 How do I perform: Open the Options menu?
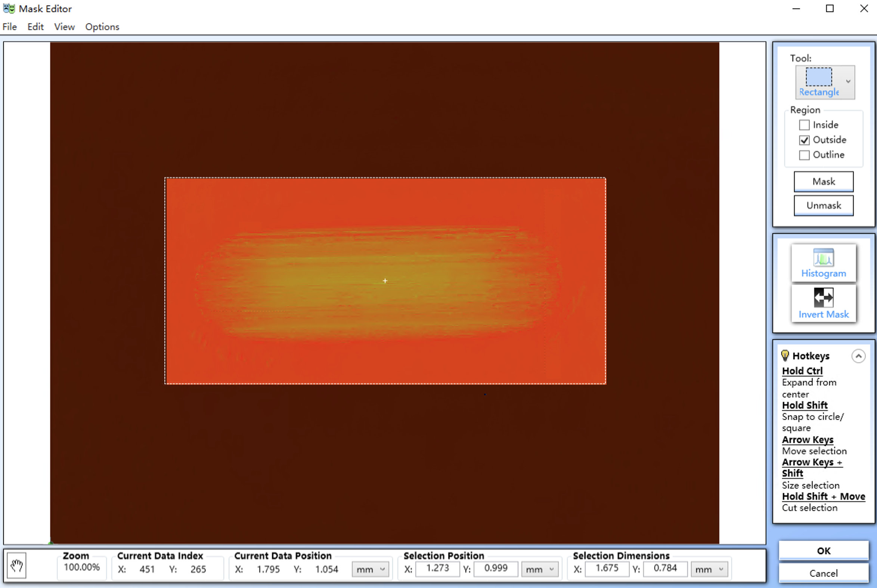(x=102, y=27)
